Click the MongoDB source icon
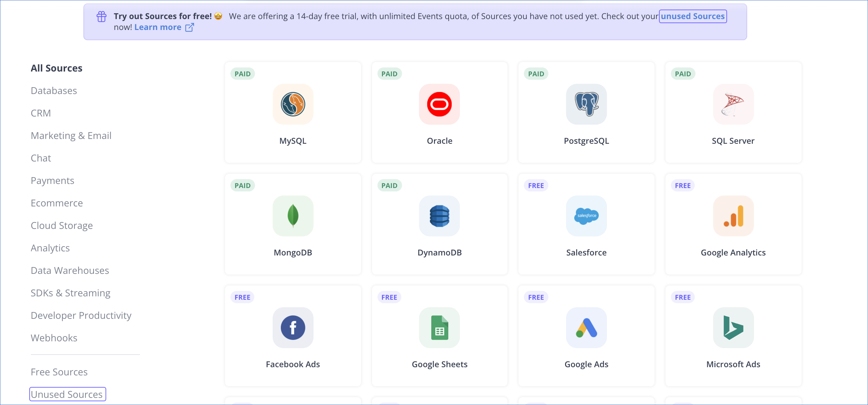868x405 pixels. (x=293, y=216)
